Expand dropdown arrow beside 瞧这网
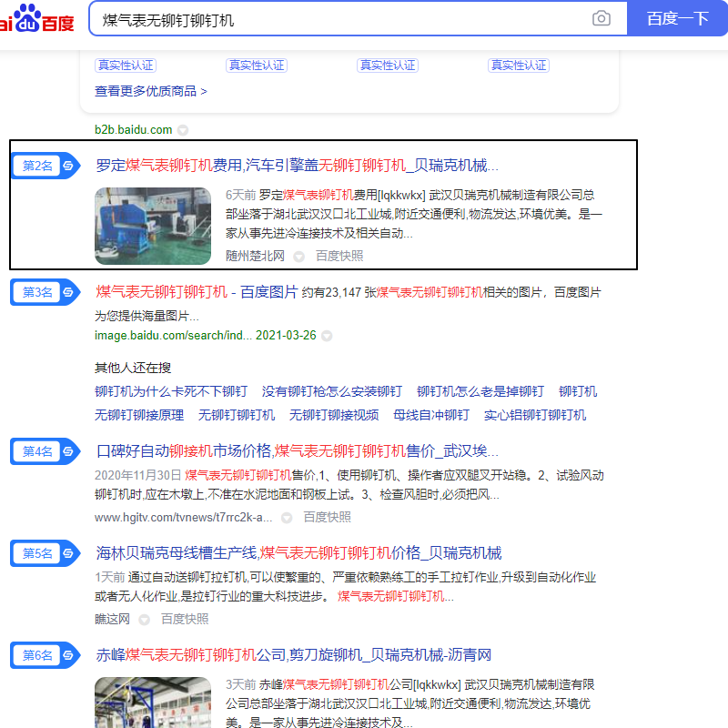Viewport: 728px width, 728px height. [145, 620]
